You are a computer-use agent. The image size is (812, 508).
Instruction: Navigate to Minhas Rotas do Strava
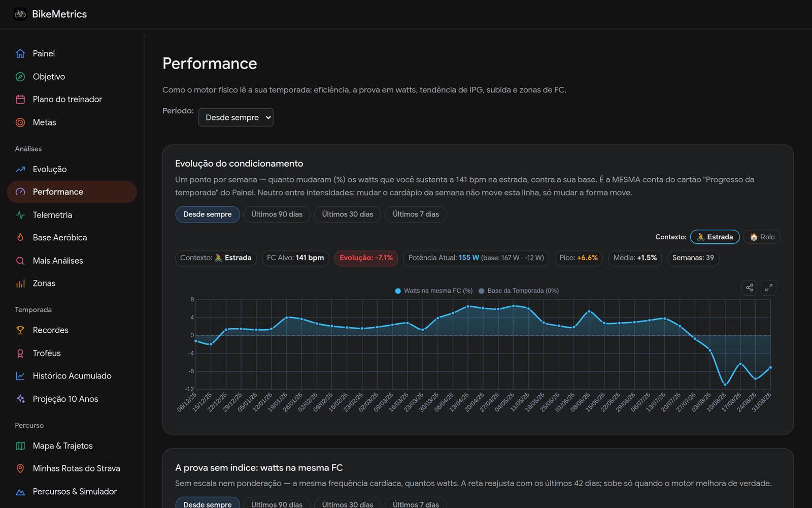click(72, 468)
